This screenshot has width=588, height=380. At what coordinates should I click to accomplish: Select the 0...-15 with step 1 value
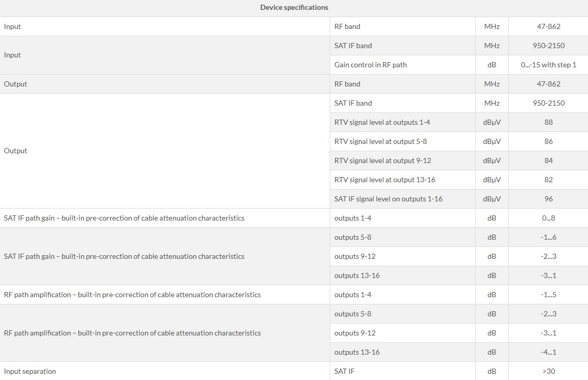[548, 65]
